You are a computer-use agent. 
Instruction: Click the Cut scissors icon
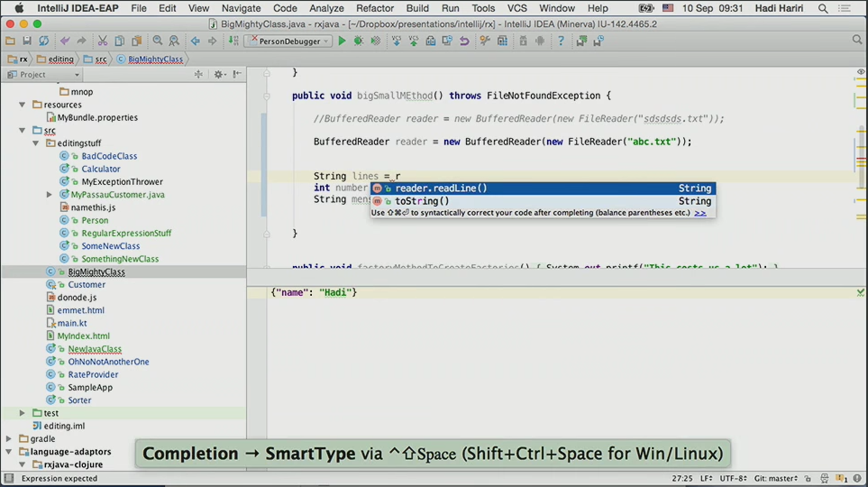tap(103, 41)
